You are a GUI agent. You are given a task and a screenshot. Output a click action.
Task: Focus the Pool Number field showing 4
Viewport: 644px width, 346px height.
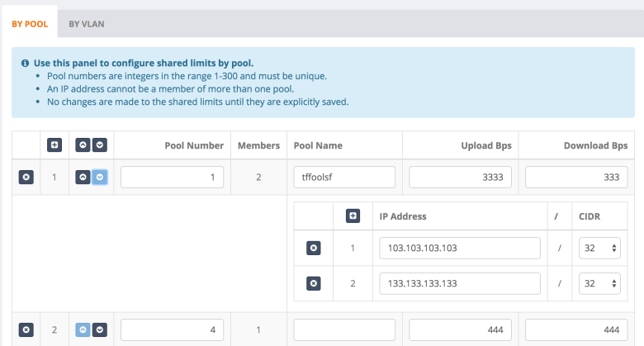(x=172, y=329)
